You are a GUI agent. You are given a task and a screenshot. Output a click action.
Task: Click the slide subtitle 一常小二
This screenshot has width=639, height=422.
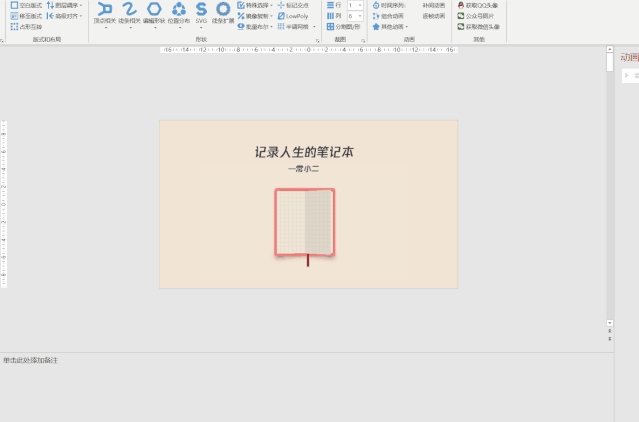click(x=304, y=169)
